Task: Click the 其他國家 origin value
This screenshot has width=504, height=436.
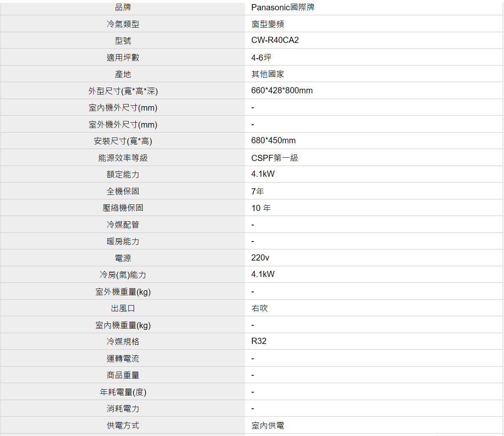Action: (x=268, y=74)
